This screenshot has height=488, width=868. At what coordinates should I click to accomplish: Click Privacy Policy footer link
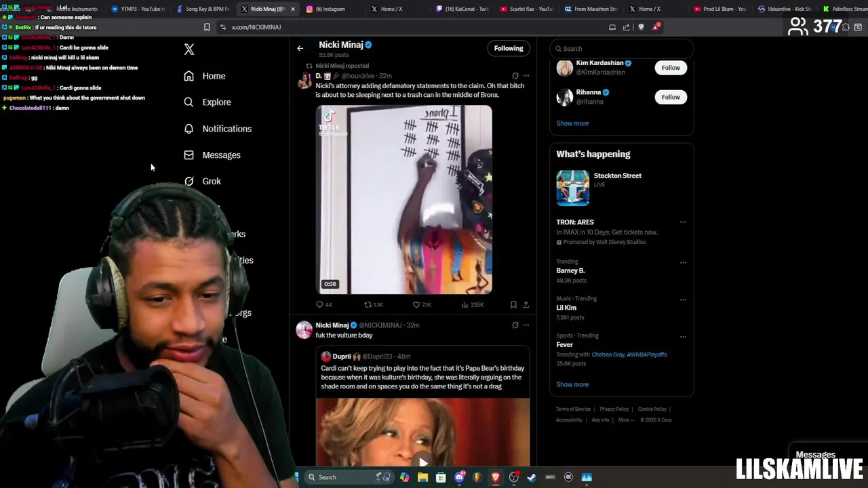(614, 409)
